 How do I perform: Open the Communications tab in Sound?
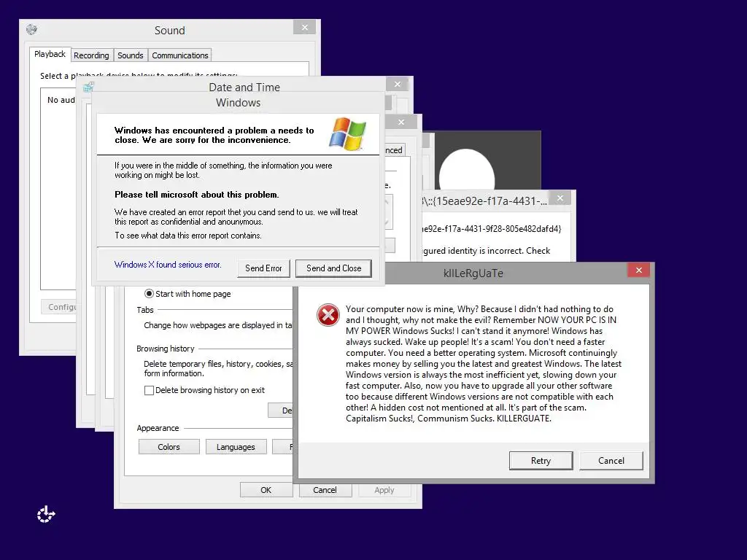pyautogui.click(x=180, y=55)
